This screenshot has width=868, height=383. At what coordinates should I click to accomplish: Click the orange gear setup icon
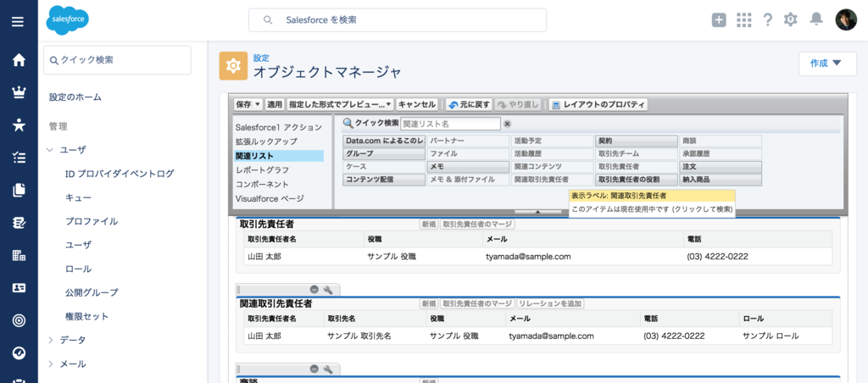pos(233,66)
